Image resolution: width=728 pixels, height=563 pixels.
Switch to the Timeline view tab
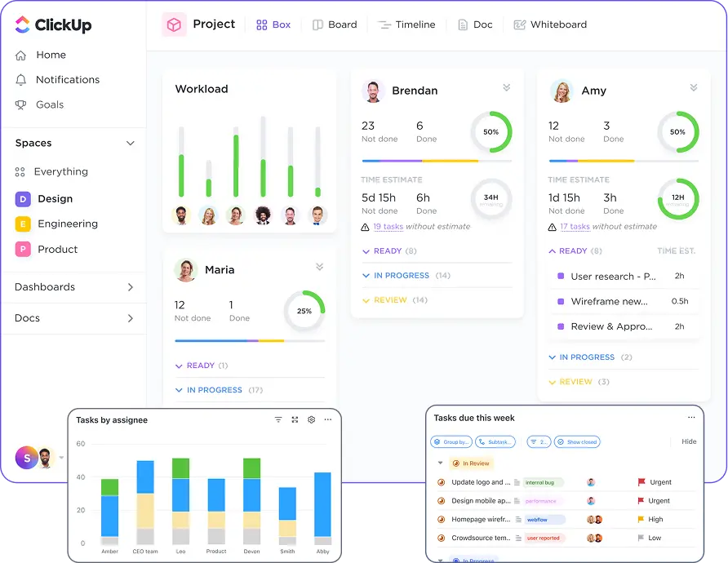pyautogui.click(x=406, y=24)
